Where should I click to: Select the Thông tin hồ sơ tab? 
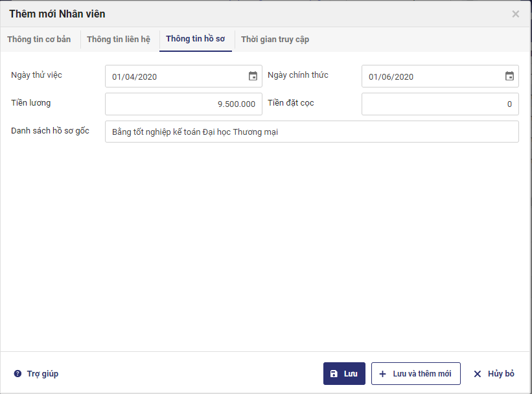pyautogui.click(x=196, y=40)
